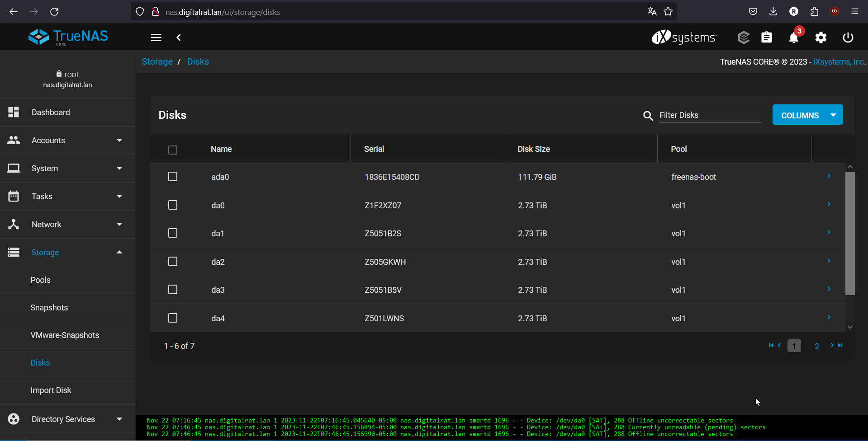Select the checkbox for disk da2
The height and width of the screenshot is (441, 868).
173,262
